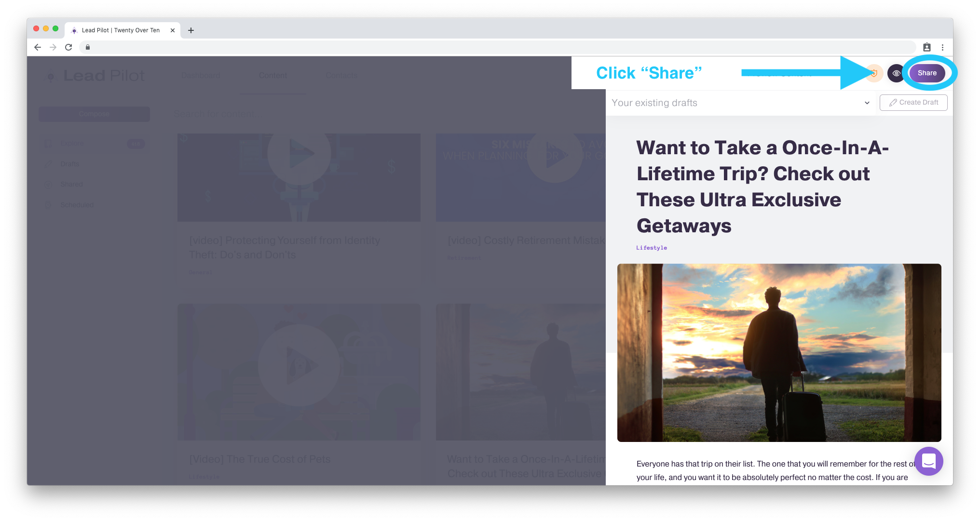This screenshot has width=980, height=521.
Task: Go to the Contacts tab
Action: pos(341,76)
